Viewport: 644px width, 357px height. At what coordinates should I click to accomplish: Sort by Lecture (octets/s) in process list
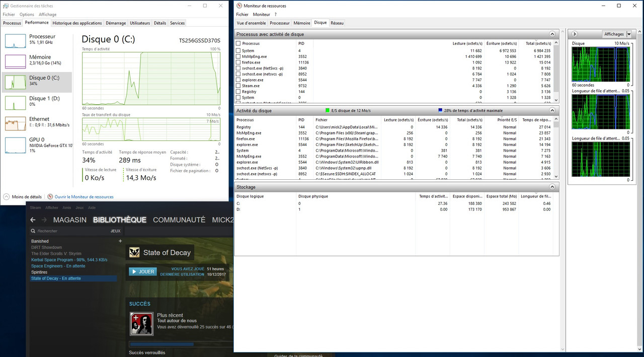pyautogui.click(x=467, y=43)
